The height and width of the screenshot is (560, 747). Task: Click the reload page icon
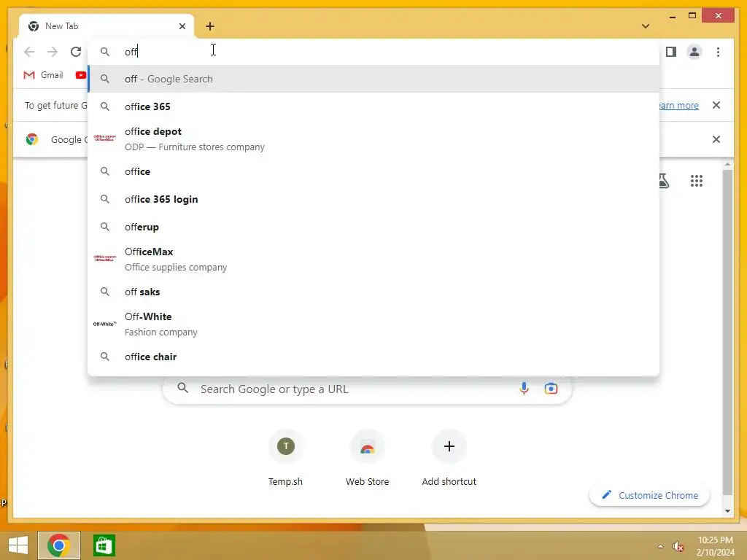tap(76, 52)
